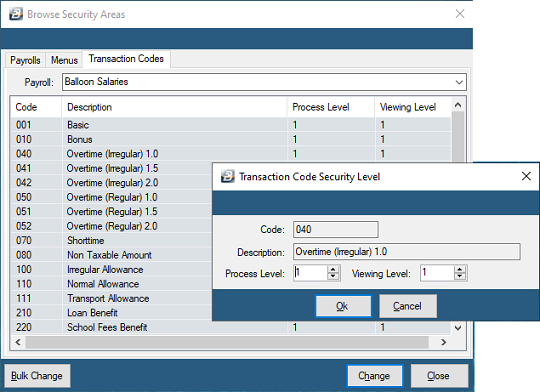This screenshot has height=392, width=540.
Task: Select the row Overtime (Regular) 1.5
Action: click(x=111, y=212)
